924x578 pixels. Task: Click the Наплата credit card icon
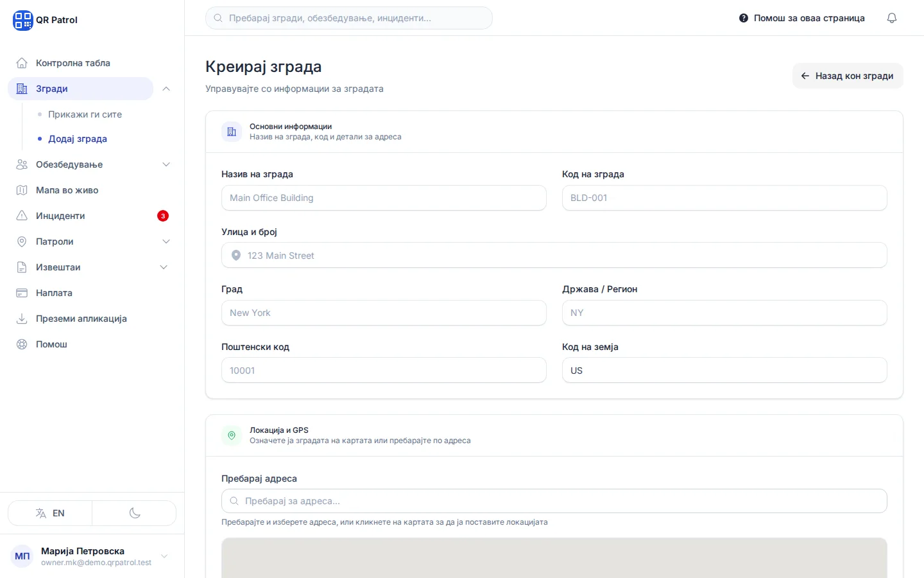(x=22, y=293)
